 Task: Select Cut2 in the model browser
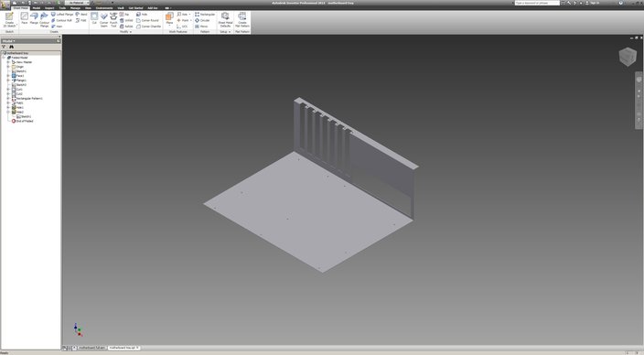click(16, 93)
